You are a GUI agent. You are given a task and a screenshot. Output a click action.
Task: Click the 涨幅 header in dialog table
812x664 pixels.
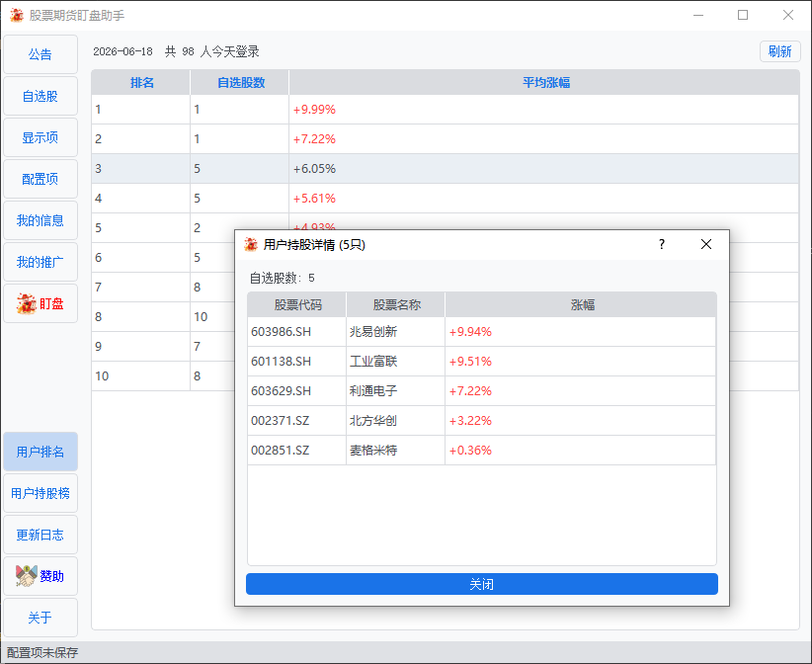(x=581, y=304)
